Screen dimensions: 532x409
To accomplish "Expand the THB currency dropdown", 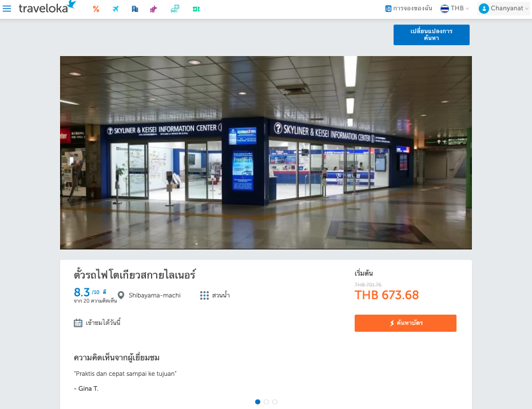I will [x=455, y=9].
